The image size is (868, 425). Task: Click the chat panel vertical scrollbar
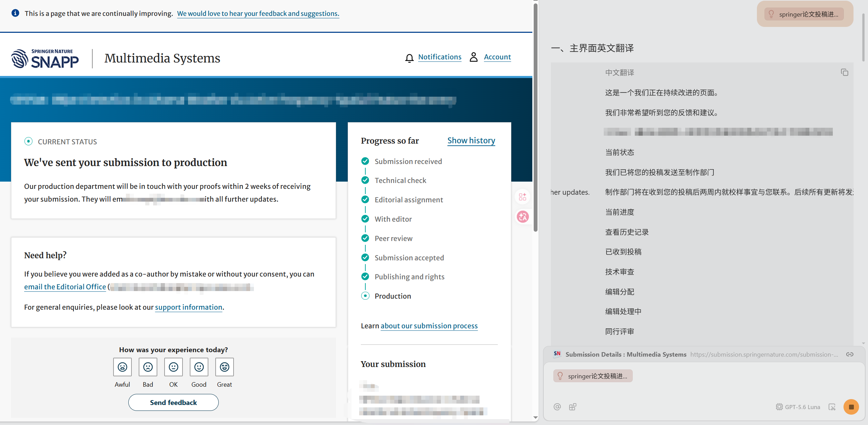864,38
